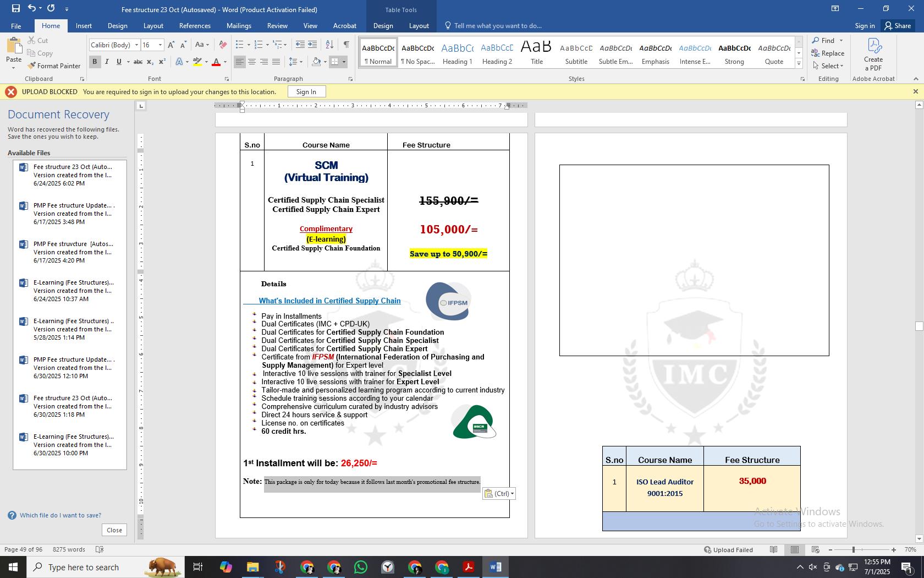
Task: Open WhatsApp from the taskbar
Action: [361, 567]
